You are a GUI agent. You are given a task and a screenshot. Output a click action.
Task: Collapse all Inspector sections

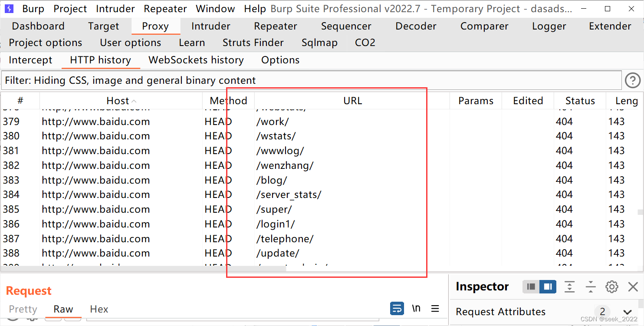click(x=591, y=286)
